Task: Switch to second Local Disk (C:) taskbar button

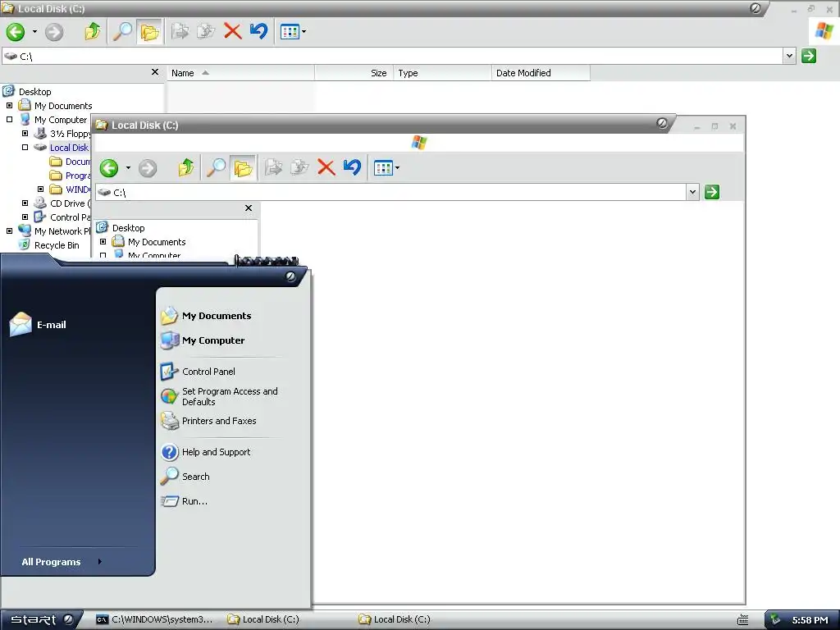Action: 395,620
